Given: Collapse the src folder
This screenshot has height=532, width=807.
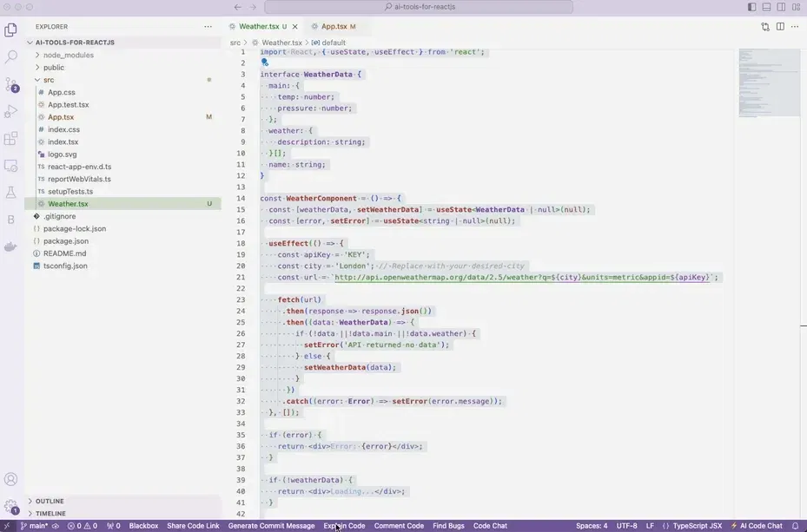Looking at the screenshot, I should tap(49, 80).
